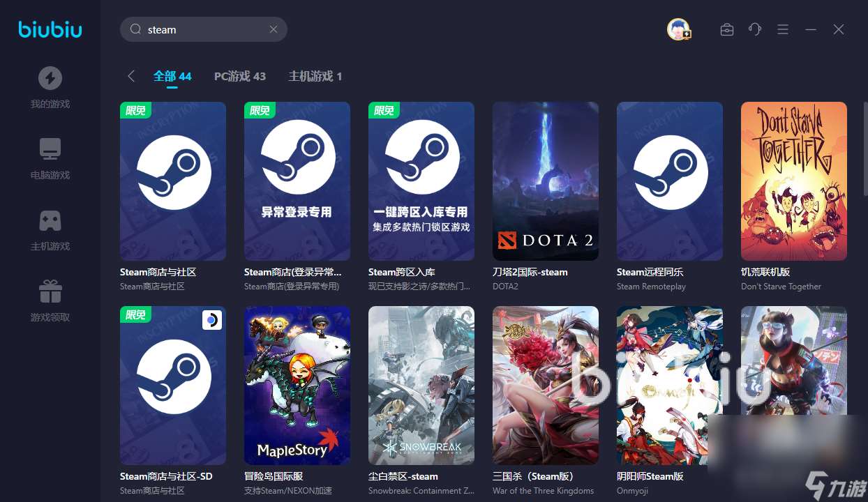The width and height of the screenshot is (868, 502).
Task: Click the user avatar profile picture
Action: (678, 29)
